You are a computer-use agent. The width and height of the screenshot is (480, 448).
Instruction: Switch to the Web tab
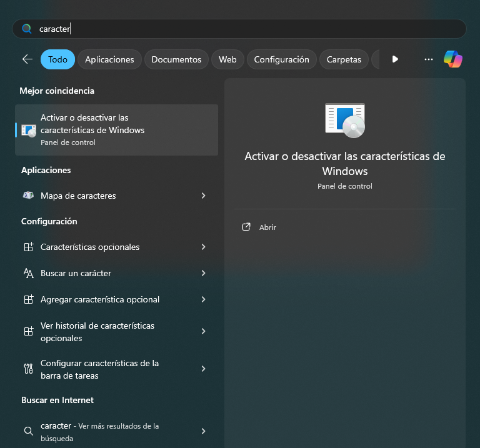[227, 59]
